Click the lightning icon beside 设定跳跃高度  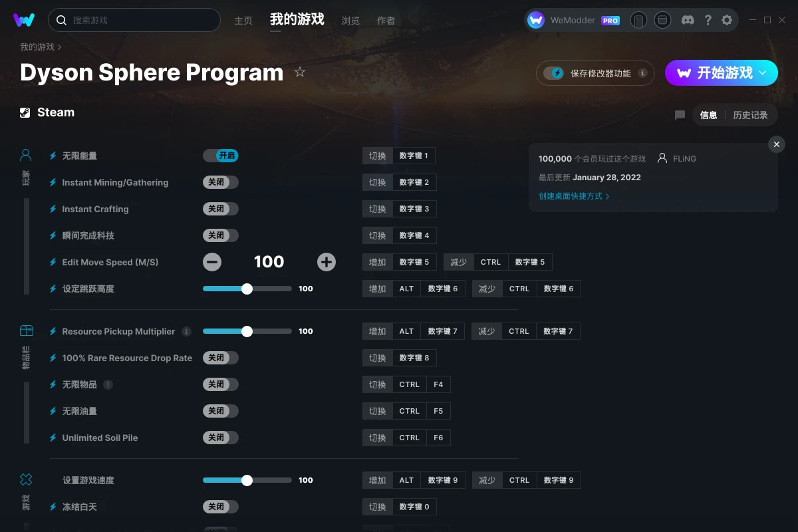[53, 289]
